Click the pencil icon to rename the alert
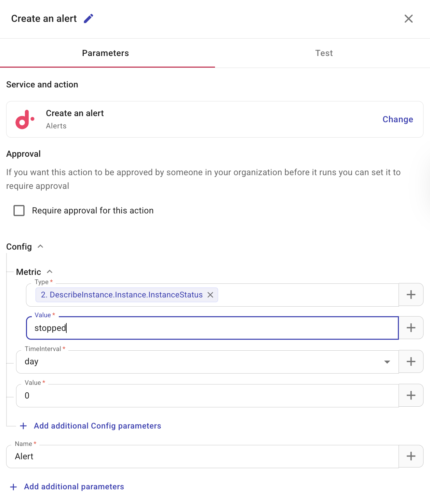The height and width of the screenshot is (504, 430). tap(89, 18)
